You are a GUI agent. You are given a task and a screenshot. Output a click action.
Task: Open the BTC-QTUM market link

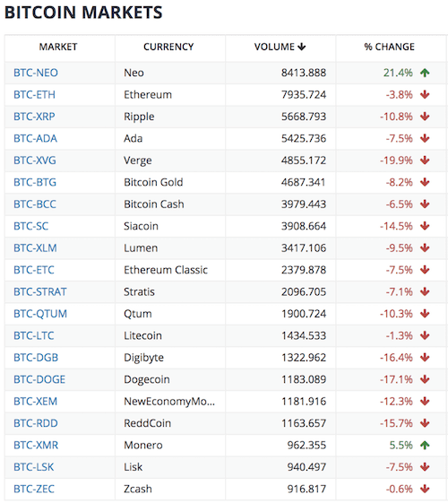tap(40, 314)
